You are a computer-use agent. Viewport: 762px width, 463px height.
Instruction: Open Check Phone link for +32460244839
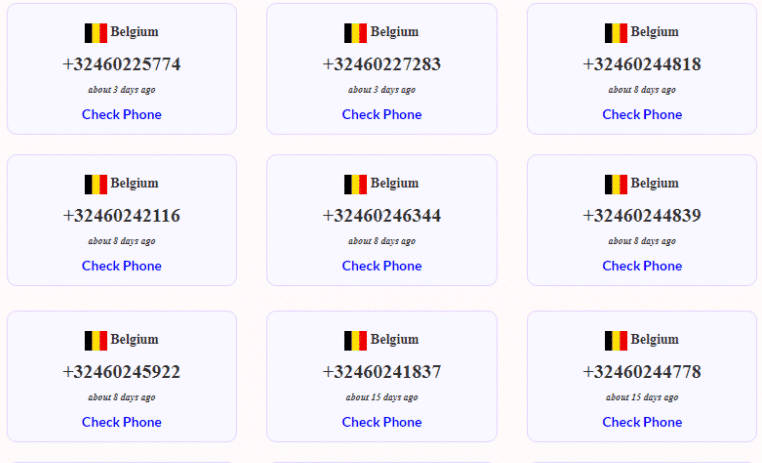pos(642,266)
